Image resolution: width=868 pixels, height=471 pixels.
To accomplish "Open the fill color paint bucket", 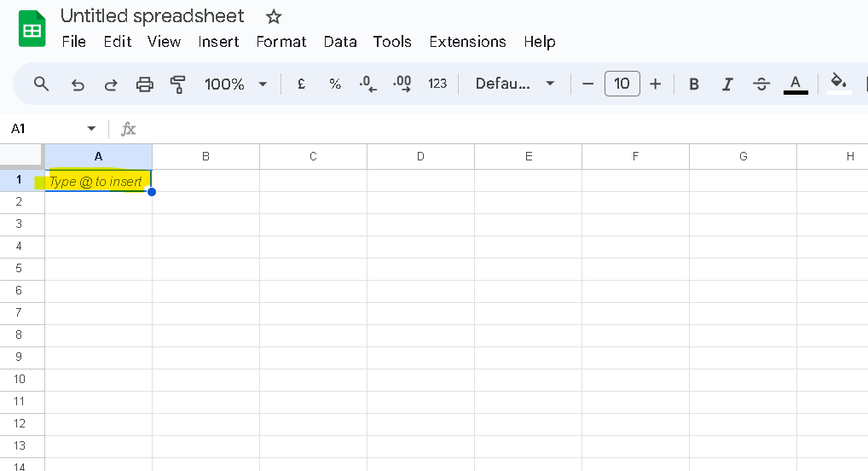I will (x=839, y=83).
